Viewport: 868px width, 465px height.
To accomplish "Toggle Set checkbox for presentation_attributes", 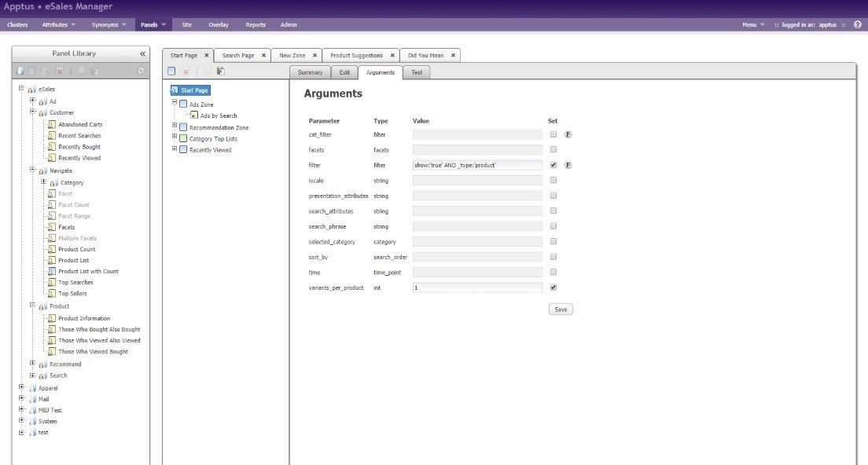I will (553, 195).
